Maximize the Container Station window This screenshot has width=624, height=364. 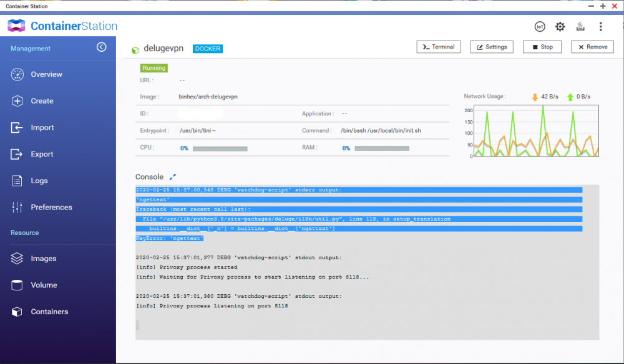coord(603,6)
